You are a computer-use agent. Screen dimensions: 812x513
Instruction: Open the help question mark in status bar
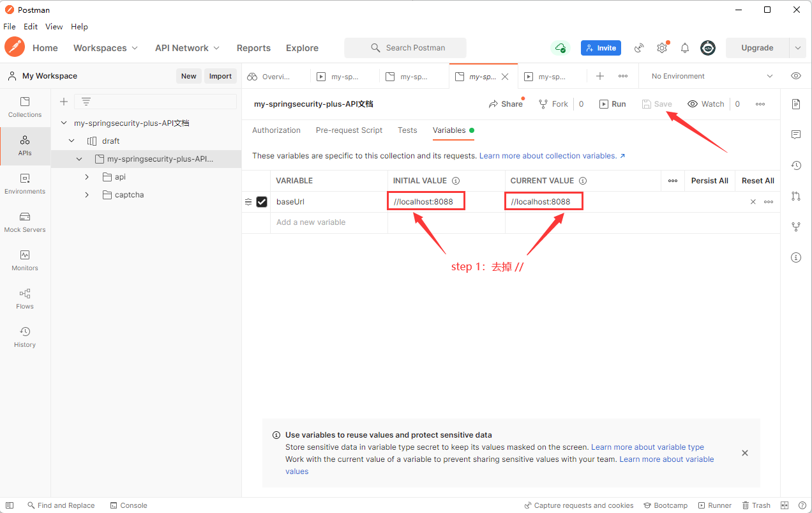tap(802, 505)
